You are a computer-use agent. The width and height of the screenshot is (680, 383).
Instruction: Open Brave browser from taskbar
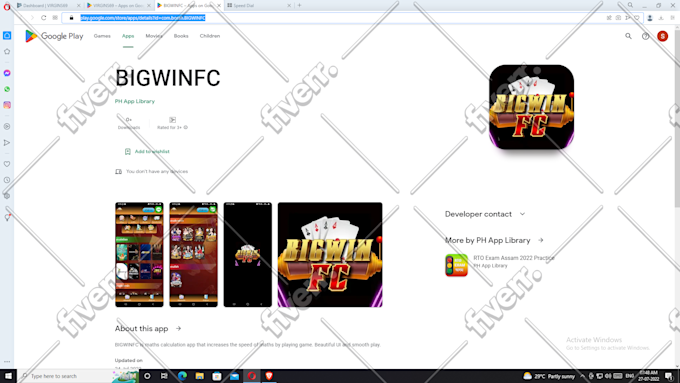[x=269, y=376]
